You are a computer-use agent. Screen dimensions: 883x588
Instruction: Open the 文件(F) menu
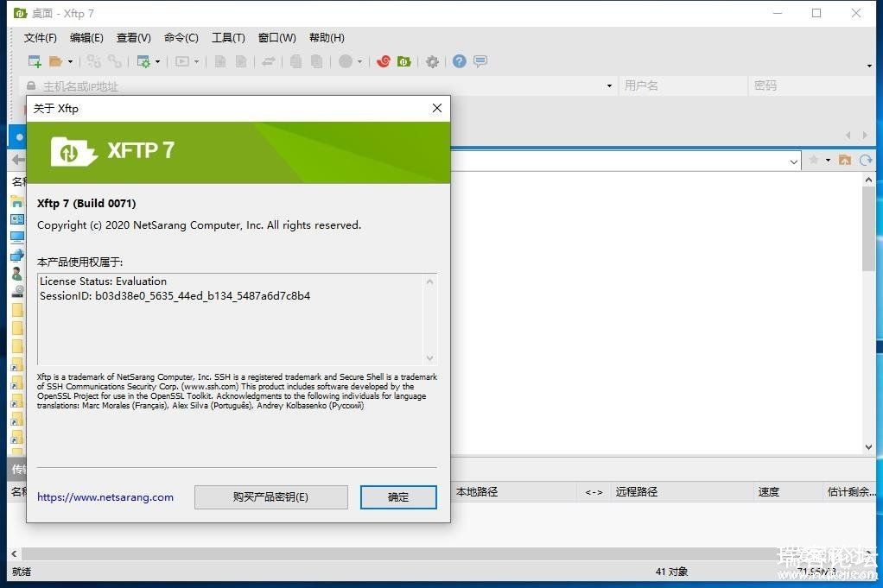click(x=40, y=38)
